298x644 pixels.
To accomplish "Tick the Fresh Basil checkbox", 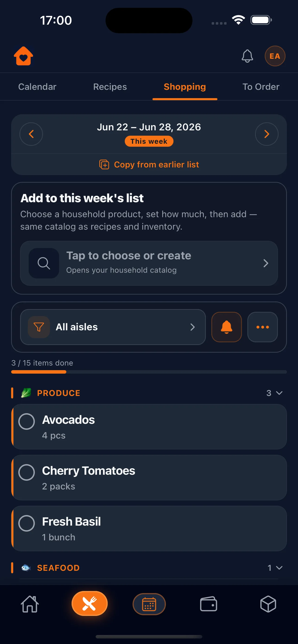I will click(x=26, y=523).
